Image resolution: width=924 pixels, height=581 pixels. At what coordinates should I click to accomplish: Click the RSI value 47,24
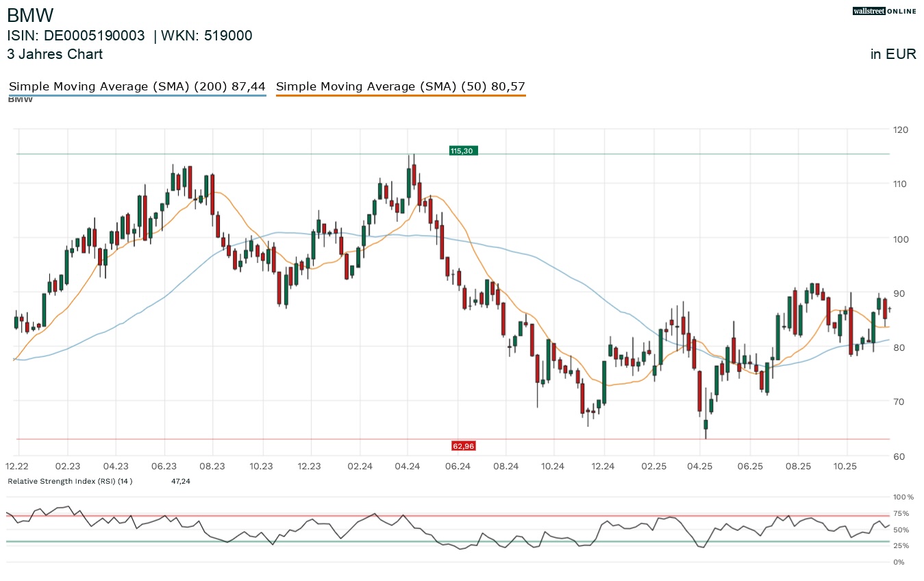tap(180, 482)
